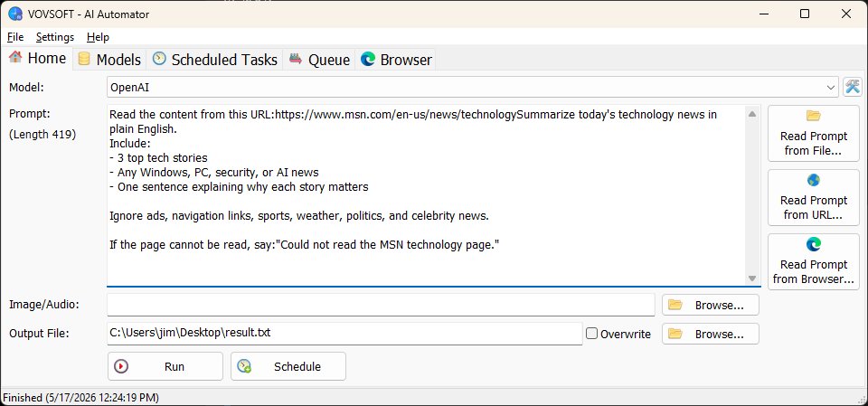Click the VOVSOFT app icon in title bar

point(15,14)
